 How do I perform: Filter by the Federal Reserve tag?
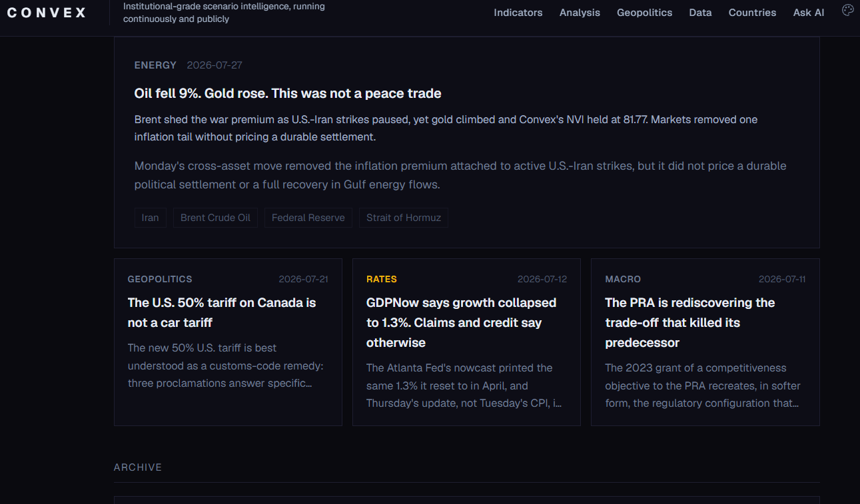(308, 218)
